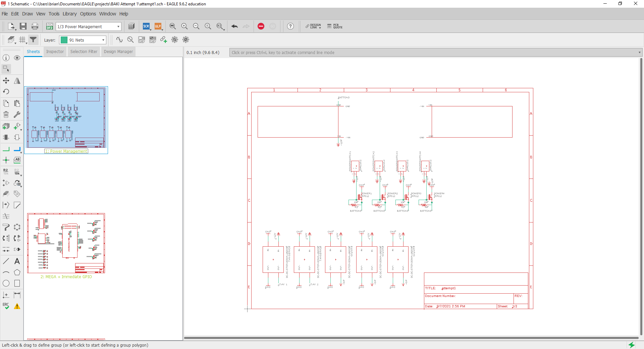
Task: Open the File menu
Action: (x=5, y=14)
